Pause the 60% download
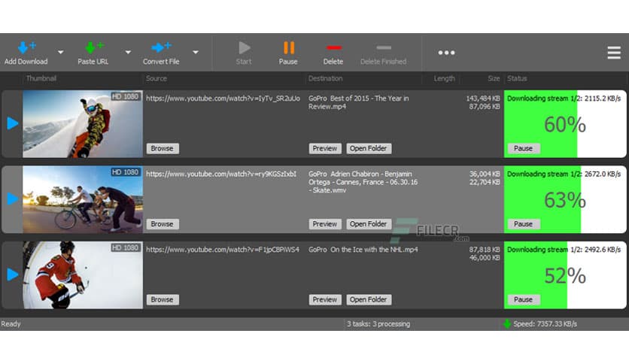Image resolution: width=629 pixels, height=364 pixels. click(524, 148)
